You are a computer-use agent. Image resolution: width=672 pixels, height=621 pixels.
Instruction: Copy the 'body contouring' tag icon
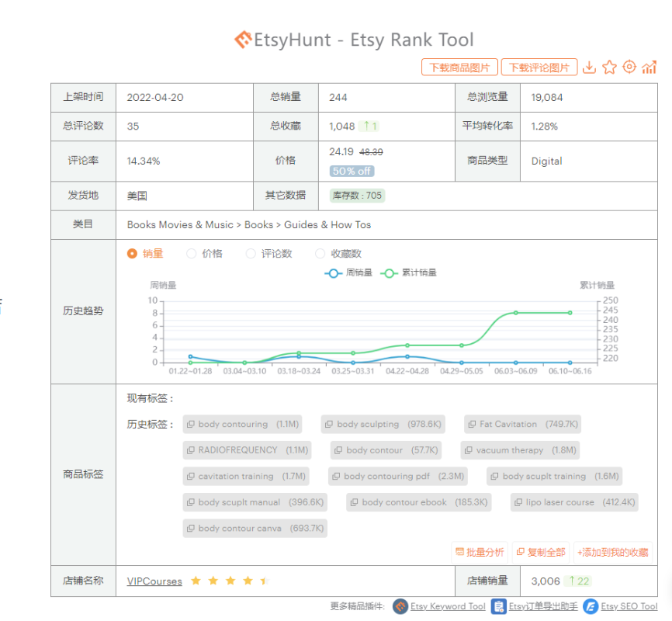(x=191, y=424)
